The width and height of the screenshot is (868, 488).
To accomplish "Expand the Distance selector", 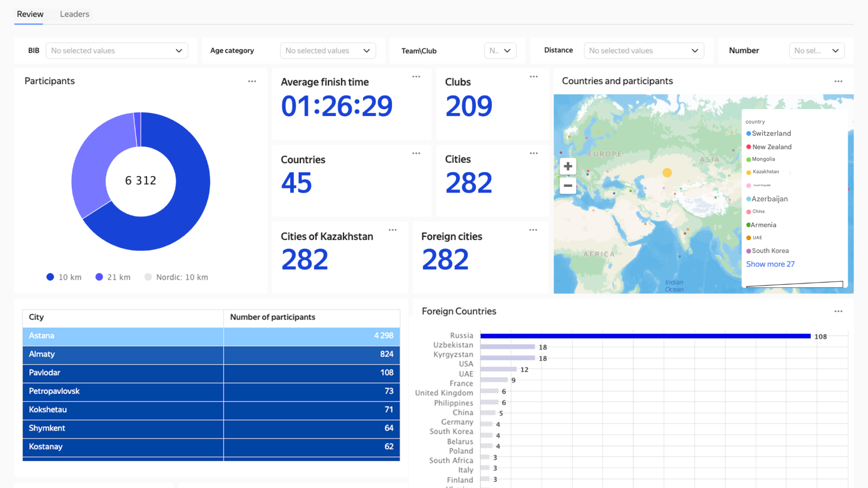I will (643, 51).
